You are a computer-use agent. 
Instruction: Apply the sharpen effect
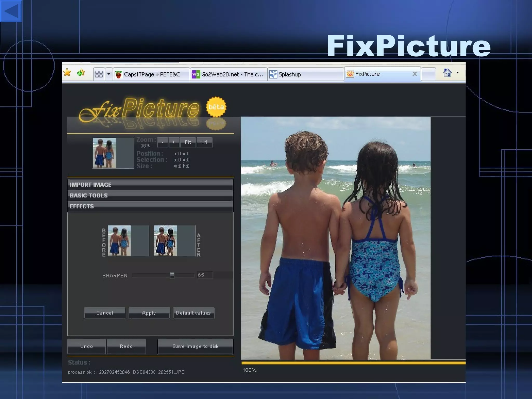pos(149,313)
